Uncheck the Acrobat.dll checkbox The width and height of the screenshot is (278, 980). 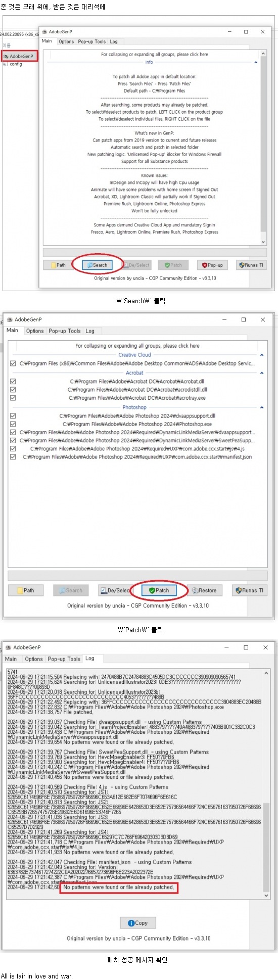point(13,382)
